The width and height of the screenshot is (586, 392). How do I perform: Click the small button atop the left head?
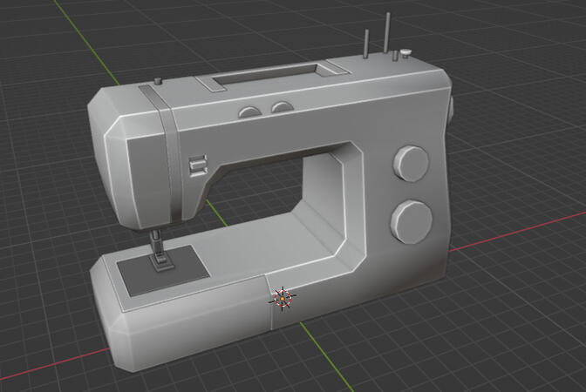[158, 81]
